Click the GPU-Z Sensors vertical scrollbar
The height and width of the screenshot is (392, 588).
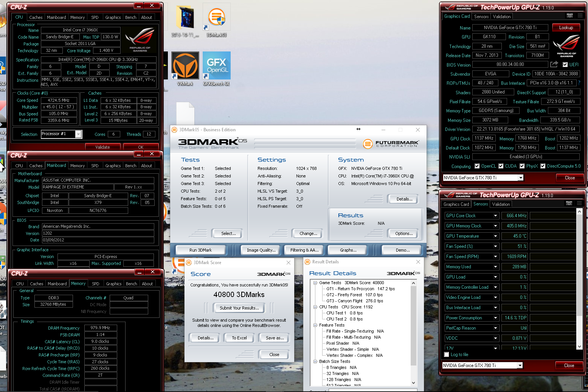(580, 279)
